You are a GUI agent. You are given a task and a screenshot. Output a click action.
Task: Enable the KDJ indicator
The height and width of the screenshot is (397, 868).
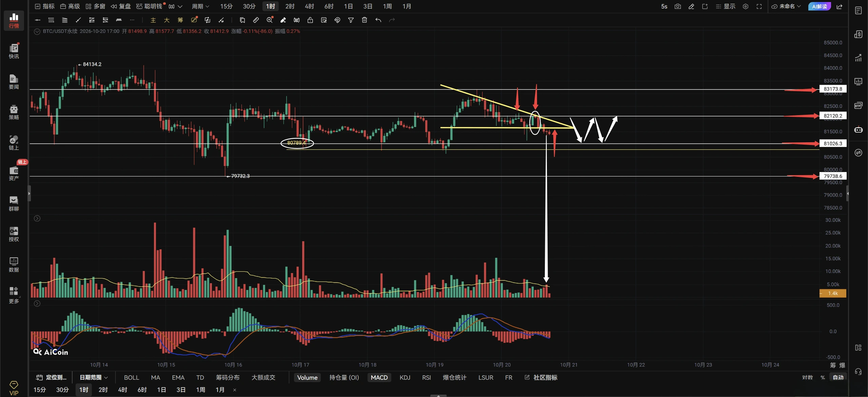click(x=405, y=377)
